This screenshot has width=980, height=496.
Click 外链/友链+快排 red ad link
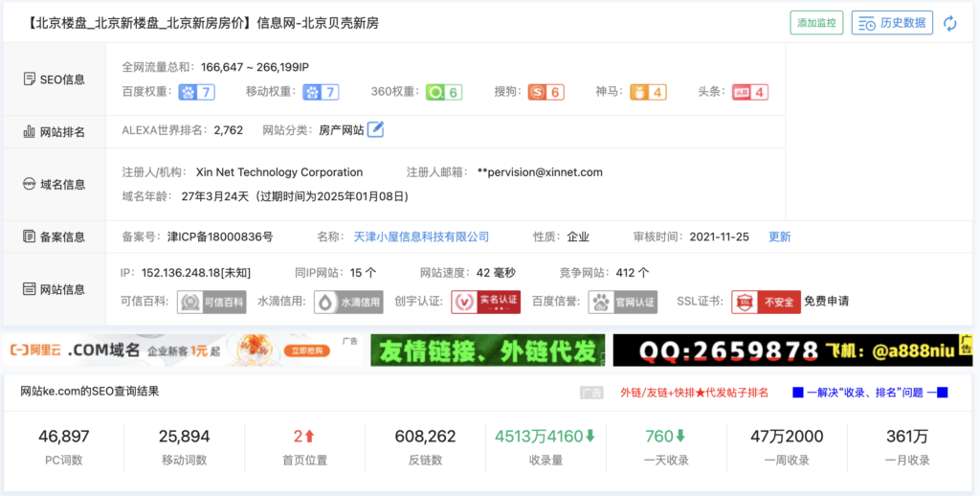(x=694, y=393)
